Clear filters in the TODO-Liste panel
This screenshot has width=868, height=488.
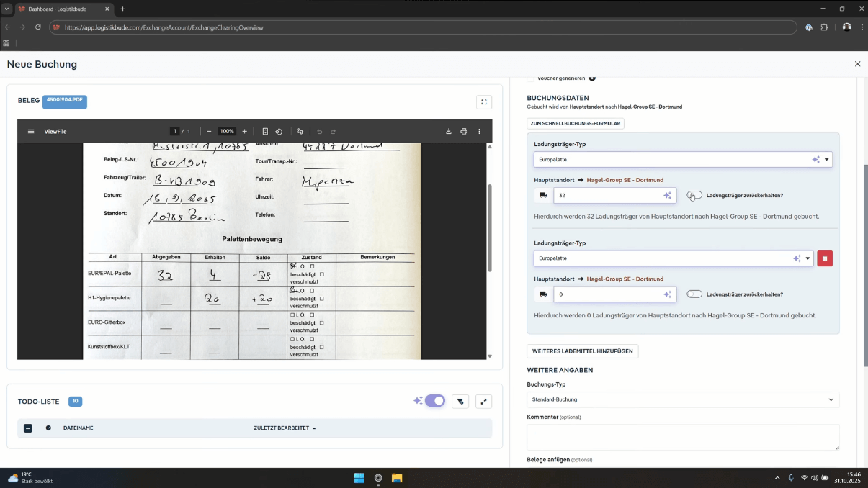(x=460, y=402)
